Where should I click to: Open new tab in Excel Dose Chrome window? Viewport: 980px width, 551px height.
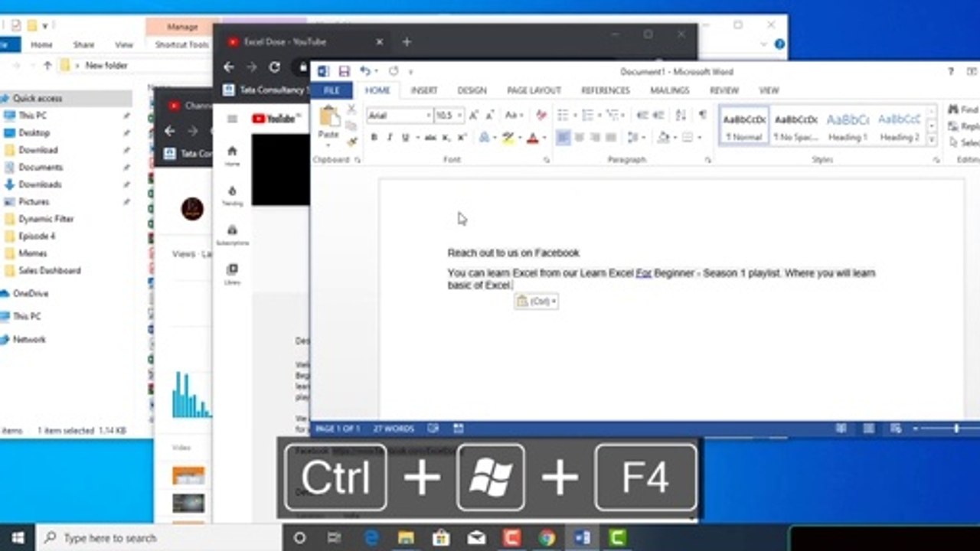click(407, 42)
